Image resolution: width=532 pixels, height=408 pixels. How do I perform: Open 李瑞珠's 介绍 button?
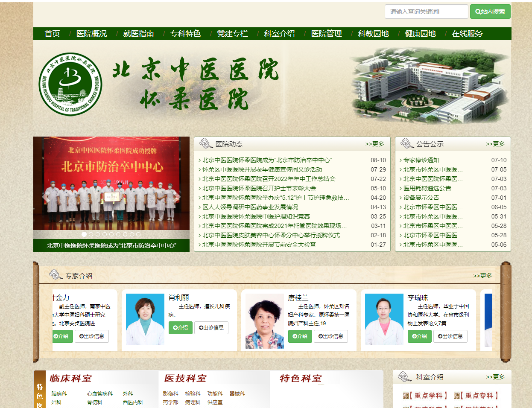pyautogui.click(x=420, y=336)
